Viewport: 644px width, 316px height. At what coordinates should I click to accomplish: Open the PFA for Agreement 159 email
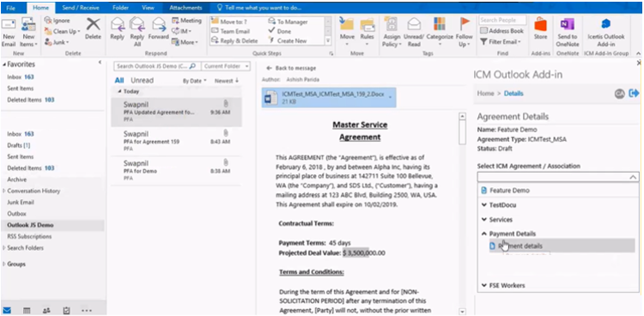[176, 142]
